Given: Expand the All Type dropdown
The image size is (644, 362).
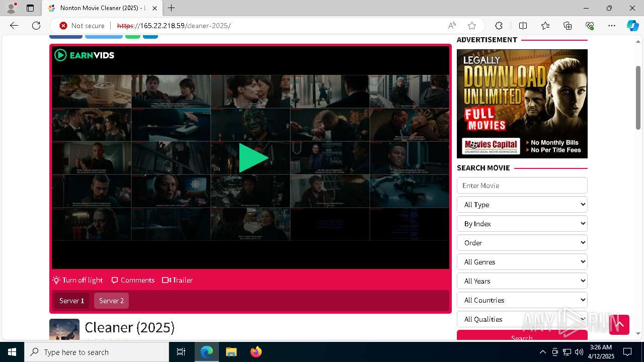Looking at the screenshot, I should coord(522,205).
